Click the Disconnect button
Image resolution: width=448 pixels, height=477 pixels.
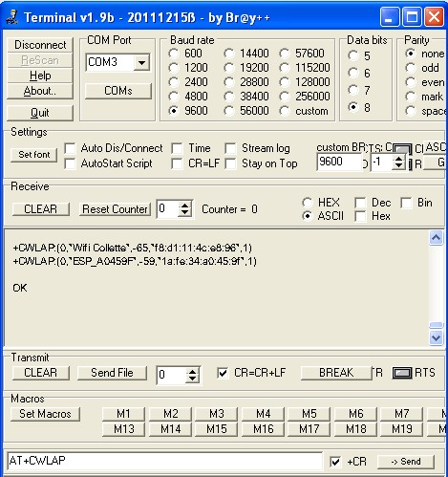(40, 45)
